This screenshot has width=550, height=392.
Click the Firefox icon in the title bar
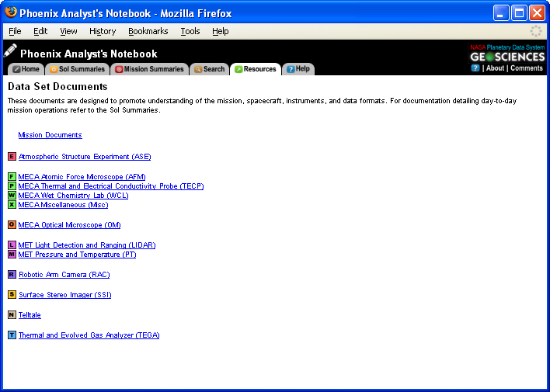tap(11, 12)
